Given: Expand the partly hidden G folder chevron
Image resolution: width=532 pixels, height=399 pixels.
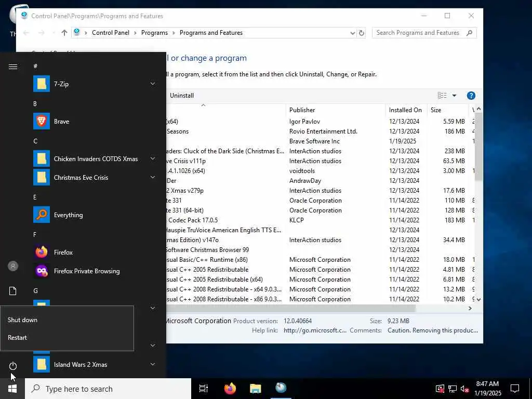Looking at the screenshot, I should (x=153, y=308).
